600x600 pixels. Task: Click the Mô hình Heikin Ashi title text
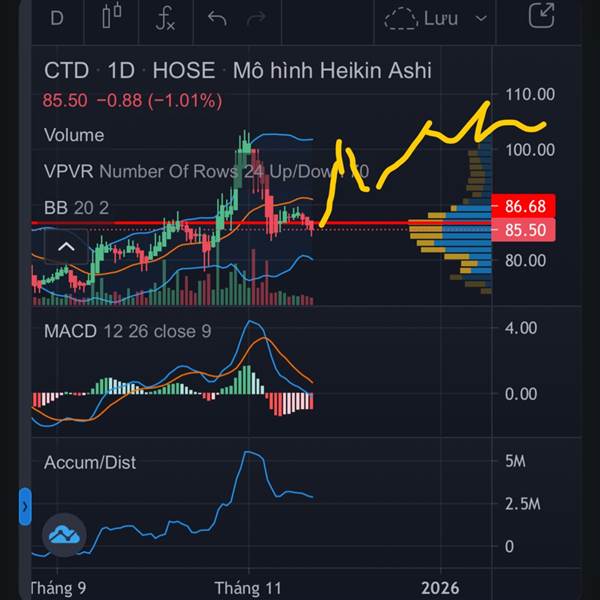click(332, 70)
